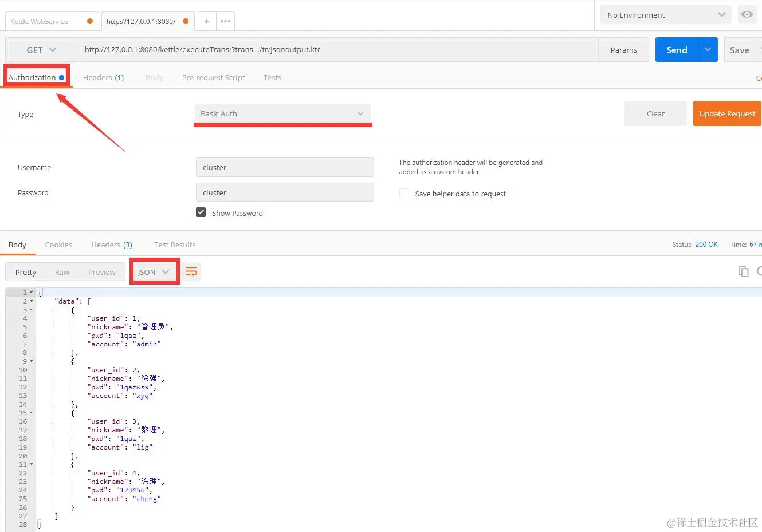This screenshot has width=762, height=532.
Task: Open the response Body tab
Action: 17,245
